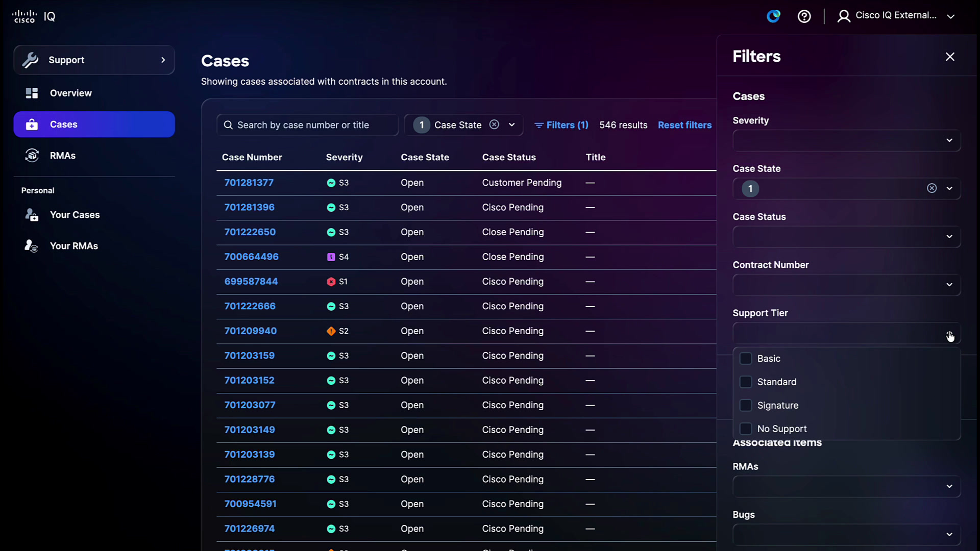This screenshot has height=551, width=980.
Task: Click the Support wrench icon
Action: (31, 60)
